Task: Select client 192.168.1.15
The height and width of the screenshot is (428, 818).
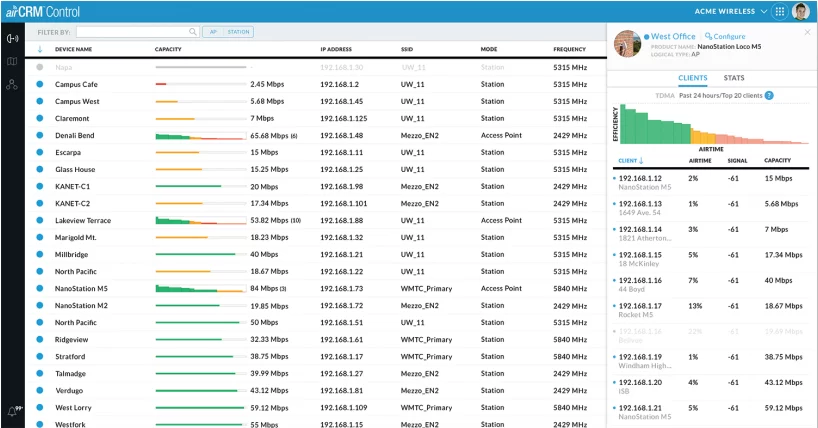Action: [711, 259]
